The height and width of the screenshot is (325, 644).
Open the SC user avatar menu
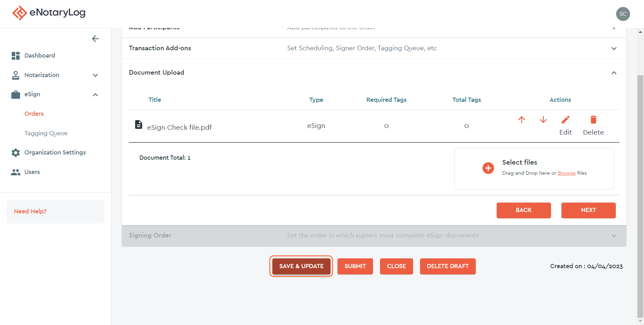(x=623, y=14)
